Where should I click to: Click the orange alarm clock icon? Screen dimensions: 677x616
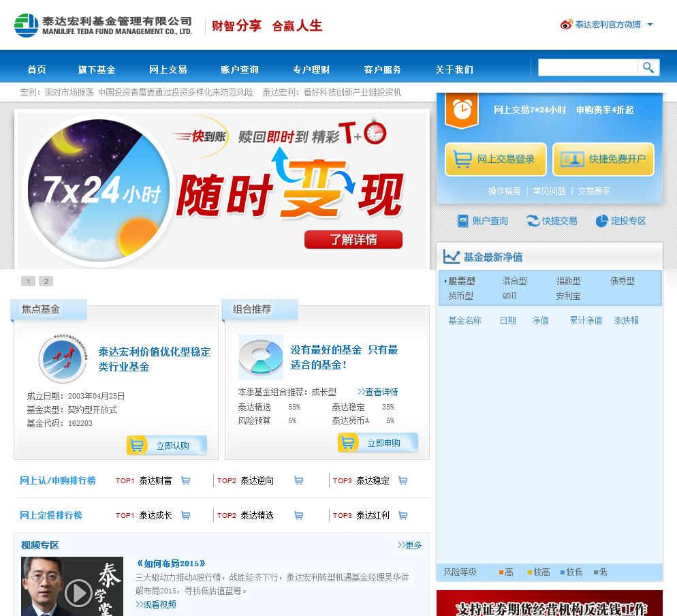coord(462,110)
